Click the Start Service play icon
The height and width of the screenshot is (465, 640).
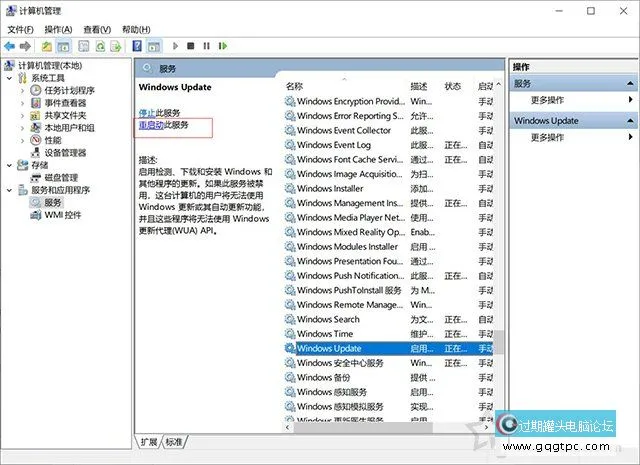click(x=176, y=46)
